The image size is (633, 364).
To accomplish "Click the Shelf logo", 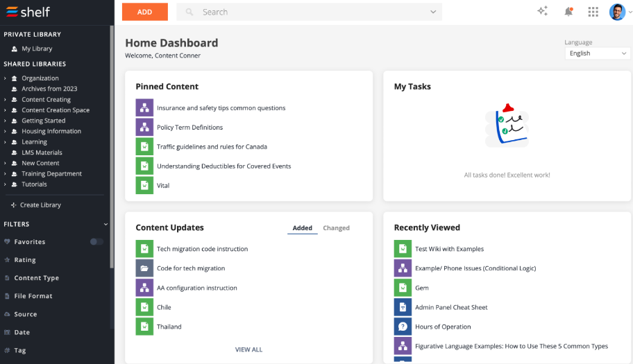I will [28, 12].
